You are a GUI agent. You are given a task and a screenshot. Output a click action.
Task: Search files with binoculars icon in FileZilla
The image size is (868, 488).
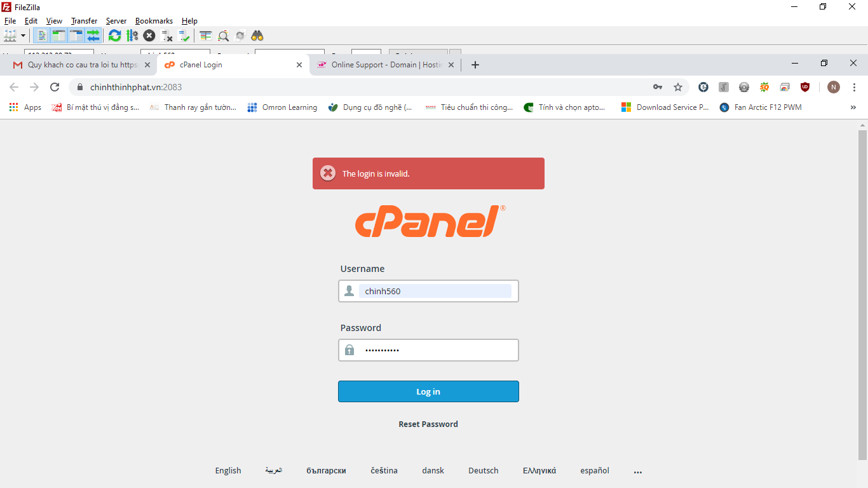(257, 36)
